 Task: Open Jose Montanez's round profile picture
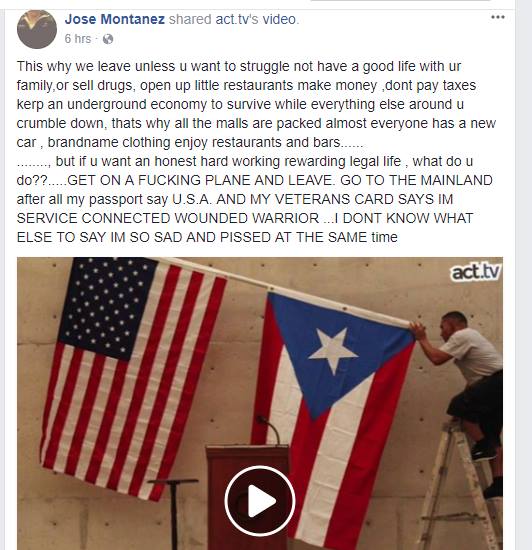pyautogui.click(x=37, y=29)
